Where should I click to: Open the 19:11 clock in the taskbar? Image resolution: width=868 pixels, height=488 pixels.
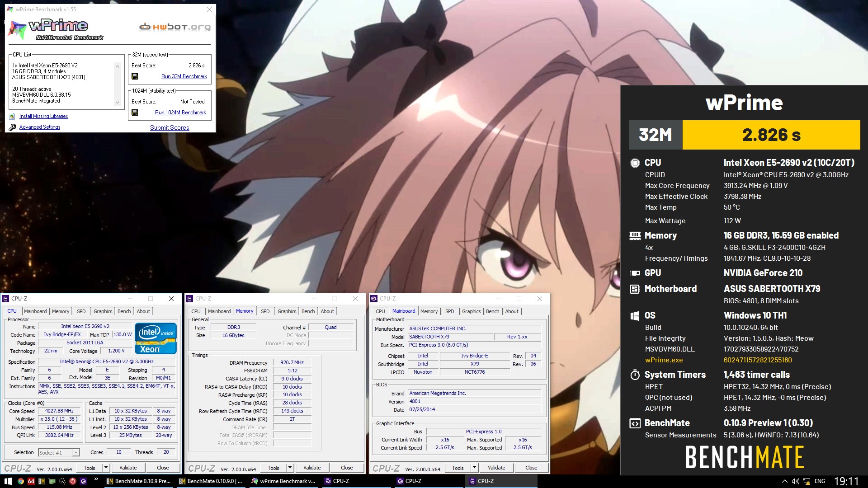[846, 481]
